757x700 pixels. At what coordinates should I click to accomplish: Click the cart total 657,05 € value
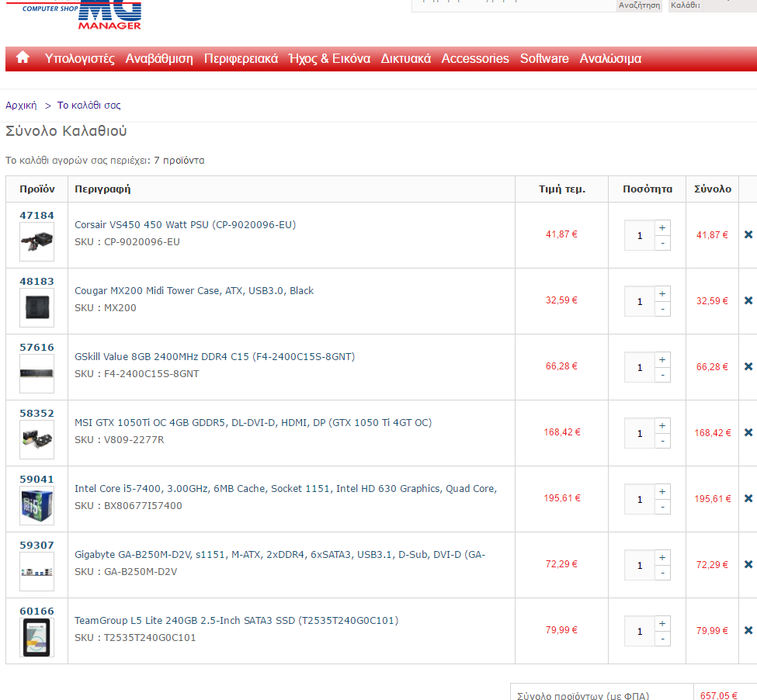(x=718, y=695)
